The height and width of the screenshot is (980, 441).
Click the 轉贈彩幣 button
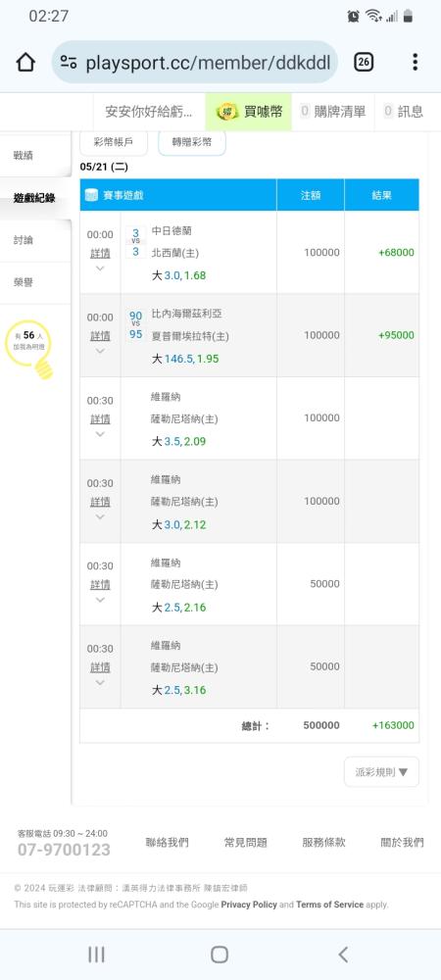[192, 142]
